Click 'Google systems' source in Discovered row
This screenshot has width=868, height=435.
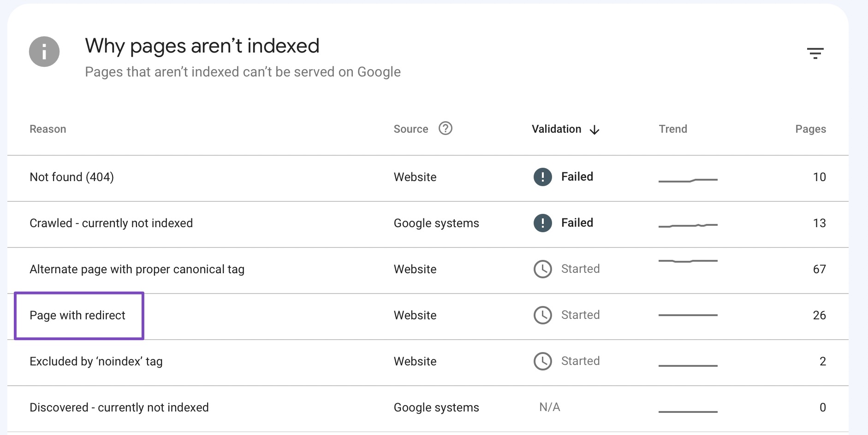click(x=436, y=407)
